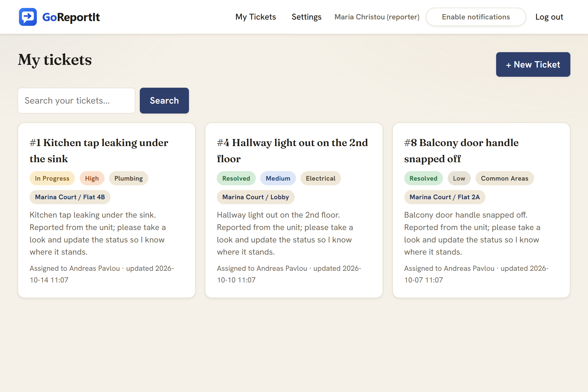Click the Electrical category badge

point(320,178)
